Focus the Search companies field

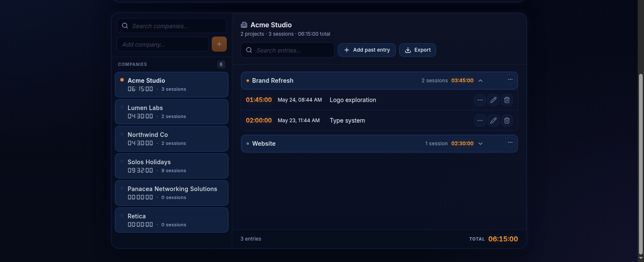point(171,26)
